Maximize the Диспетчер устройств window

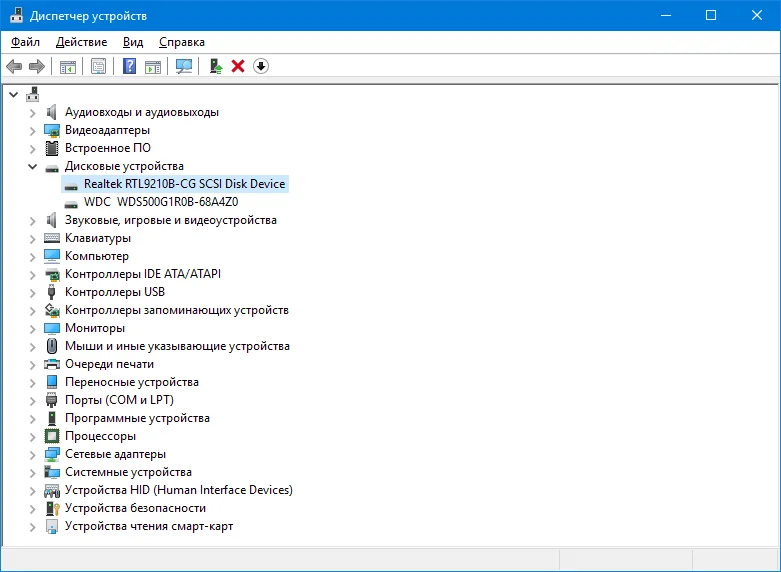[x=711, y=15]
